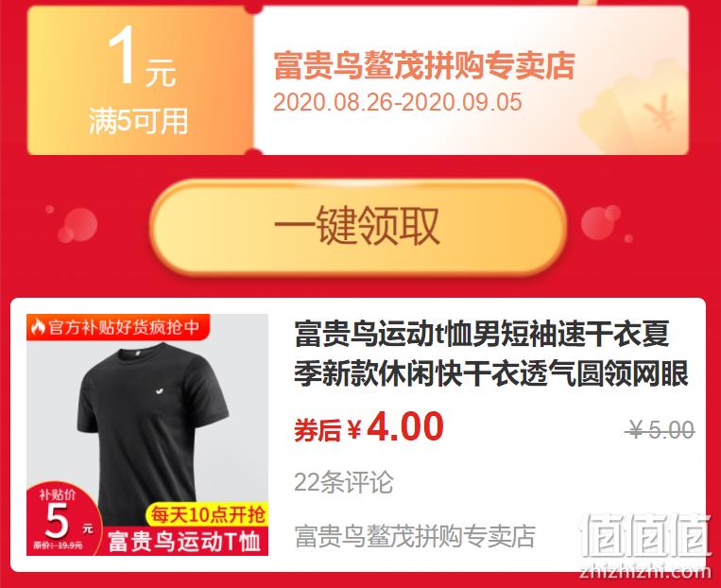The height and width of the screenshot is (588, 721).
Task: Click the red bubble decoration left of button
Action: [78, 225]
